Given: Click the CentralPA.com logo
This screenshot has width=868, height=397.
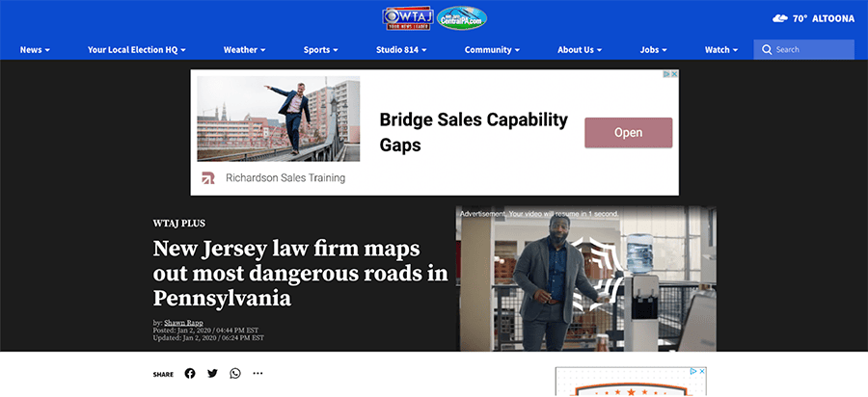Looking at the screenshot, I should pos(462,18).
